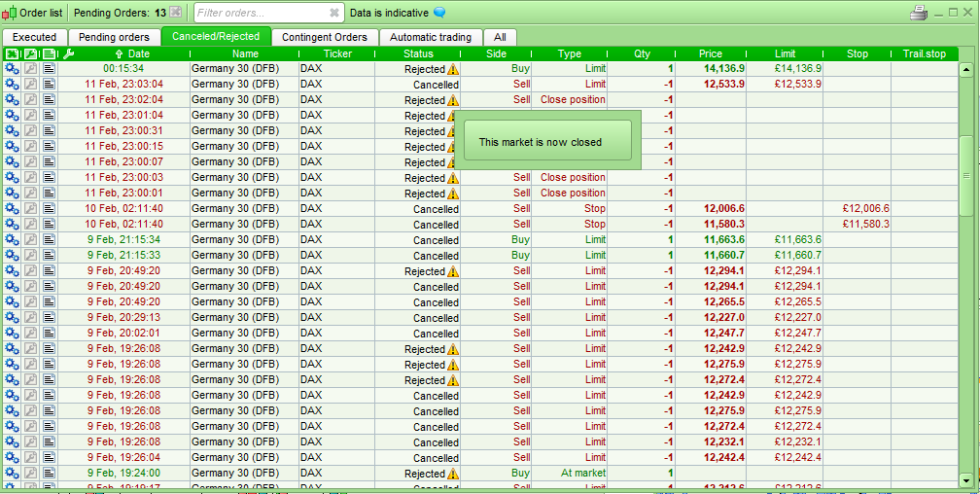Image resolution: width=980 pixels, height=494 pixels.
Task: Click the scrollbar down arrow of the order table
Action: point(965,480)
